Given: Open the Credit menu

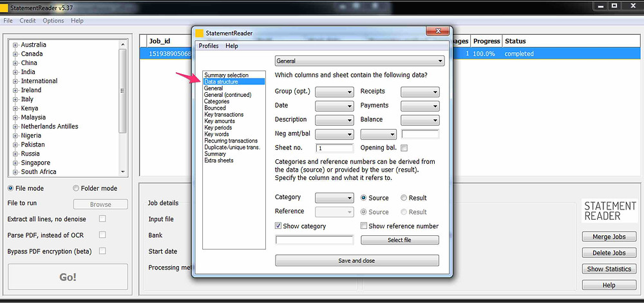Looking at the screenshot, I should click(x=28, y=21).
